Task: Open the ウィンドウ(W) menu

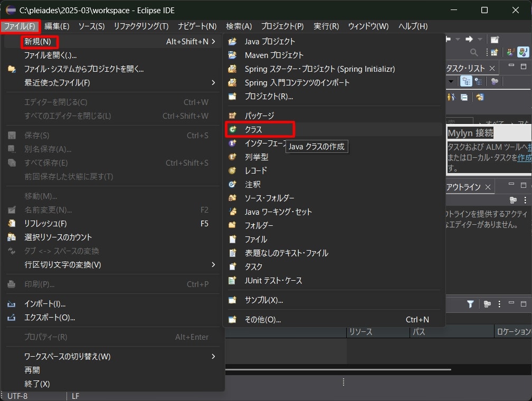Action: (368, 26)
